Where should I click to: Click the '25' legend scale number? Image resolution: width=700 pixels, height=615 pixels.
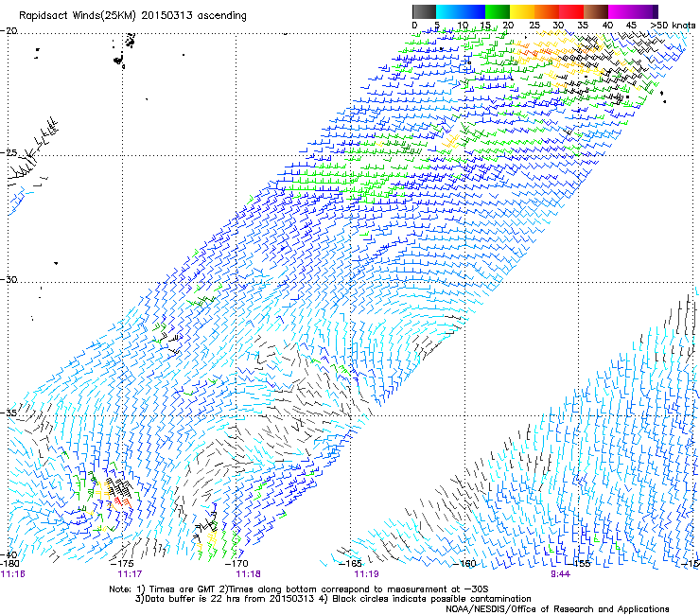pos(534,25)
